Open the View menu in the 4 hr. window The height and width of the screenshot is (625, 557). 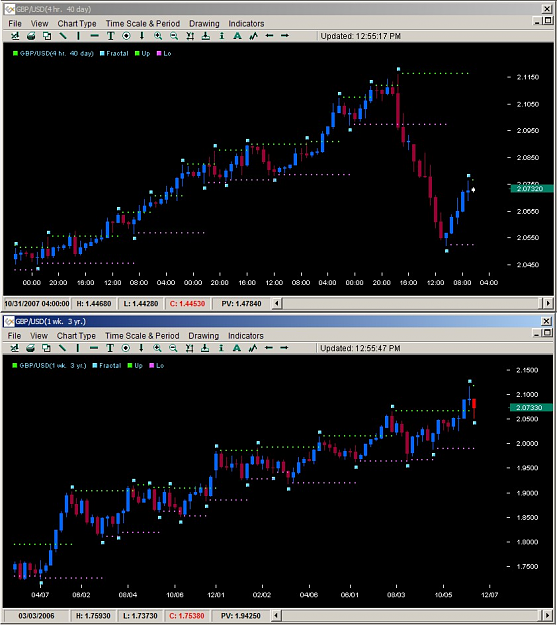(x=39, y=24)
